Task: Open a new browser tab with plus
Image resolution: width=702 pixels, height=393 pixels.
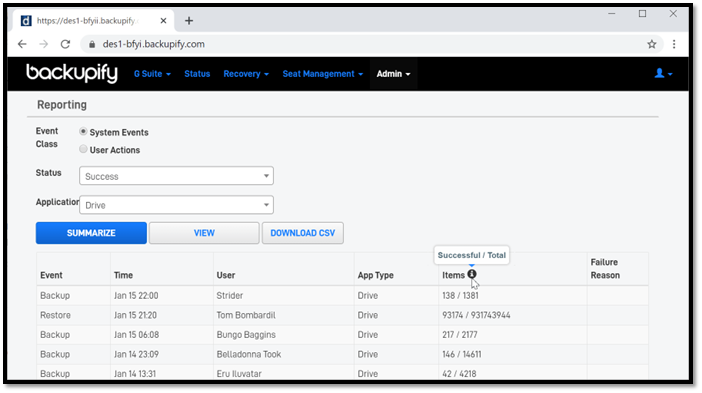Action: [189, 21]
